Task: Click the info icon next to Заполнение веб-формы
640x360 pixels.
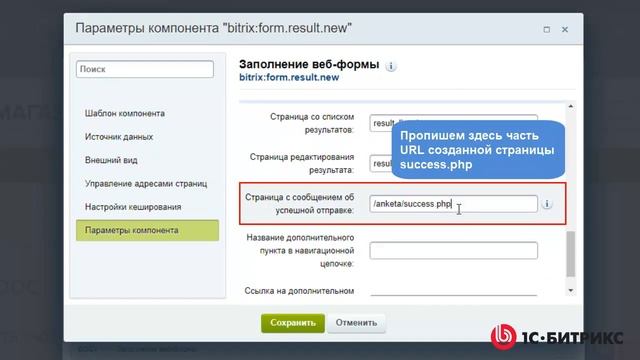Action: click(x=391, y=66)
